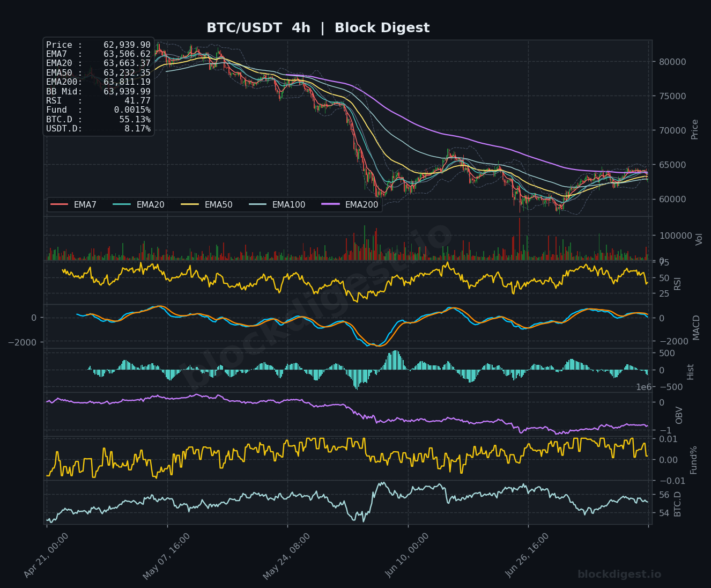Click the Hist axis tick 500
The image size is (711, 588).
[x=666, y=353]
